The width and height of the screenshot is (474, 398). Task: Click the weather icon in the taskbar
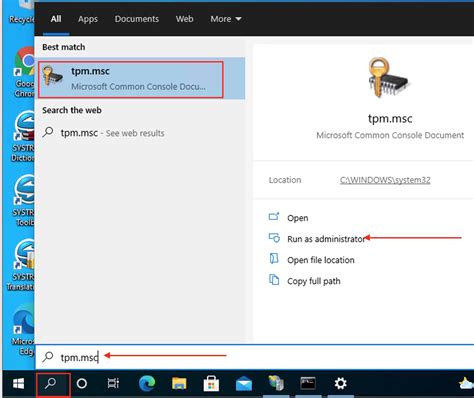coord(466,383)
